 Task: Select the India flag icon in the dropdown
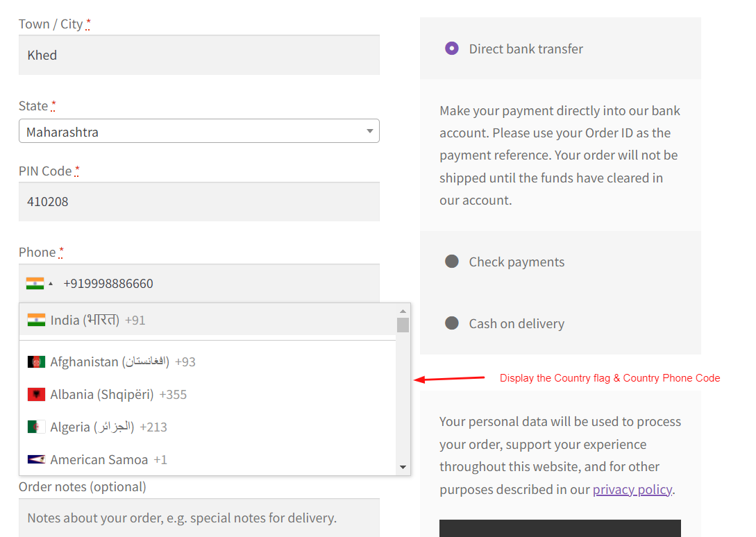click(36, 320)
